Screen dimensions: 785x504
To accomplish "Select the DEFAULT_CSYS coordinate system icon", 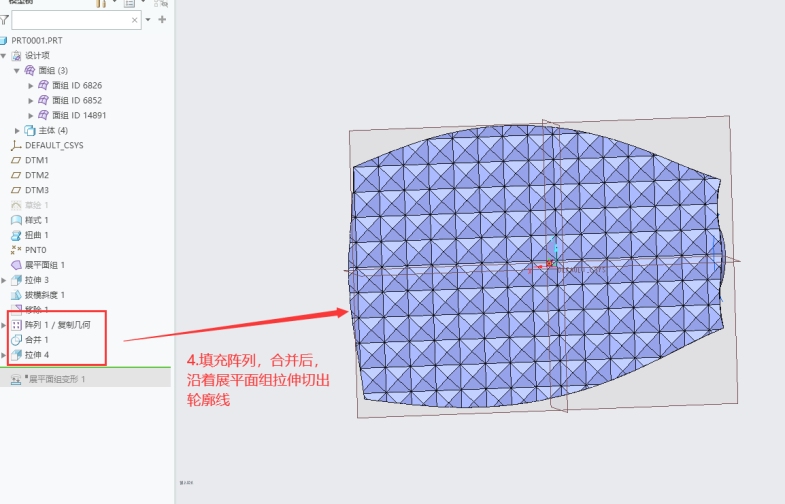I will [15, 145].
